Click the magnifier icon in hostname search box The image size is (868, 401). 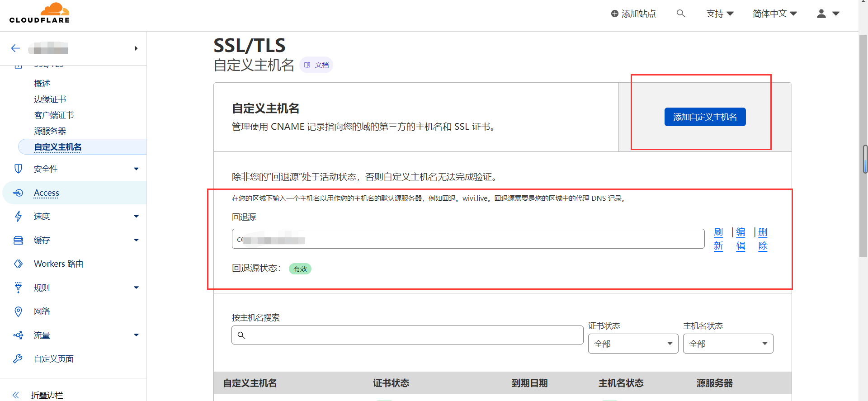(x=241, y=335)
